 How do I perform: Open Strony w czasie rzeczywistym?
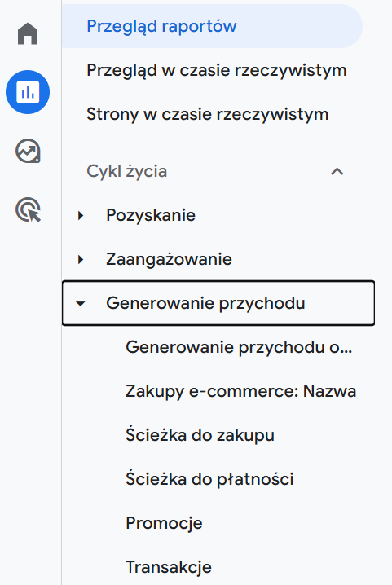[208, 114]
